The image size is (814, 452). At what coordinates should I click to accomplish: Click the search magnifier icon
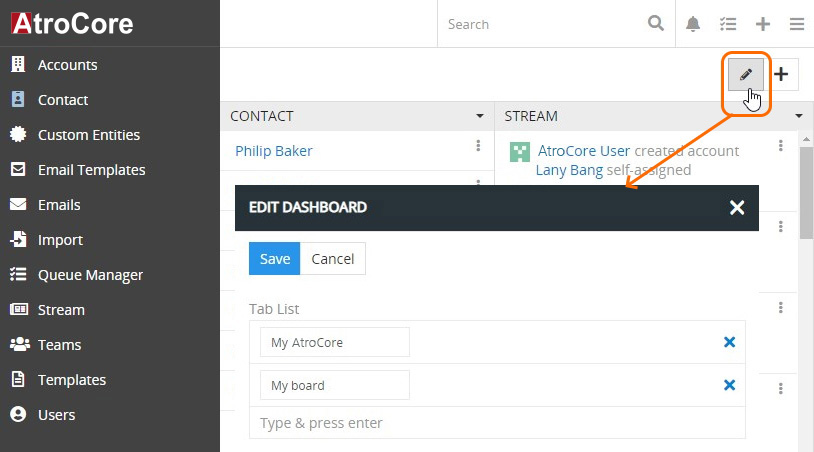656,23
